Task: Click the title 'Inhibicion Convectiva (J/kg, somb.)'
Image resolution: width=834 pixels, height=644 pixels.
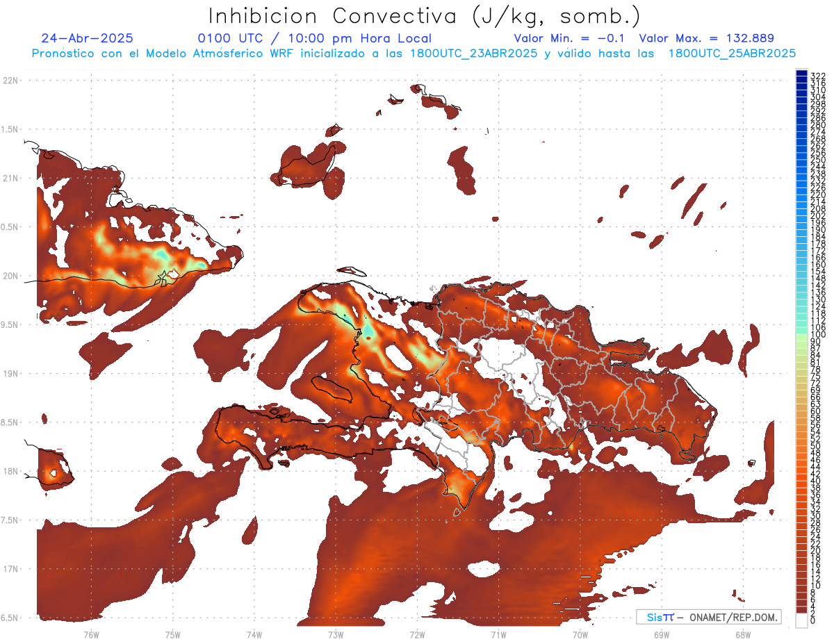Action: point(425,17)
